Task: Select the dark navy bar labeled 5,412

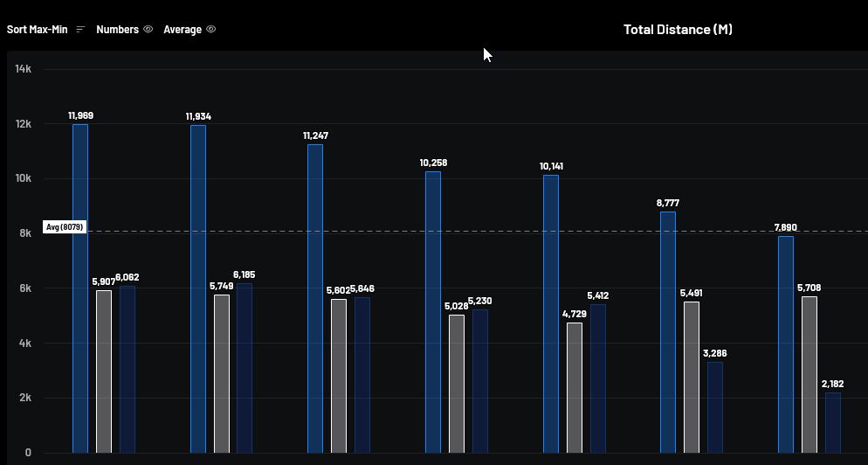Action: (598, 378)
